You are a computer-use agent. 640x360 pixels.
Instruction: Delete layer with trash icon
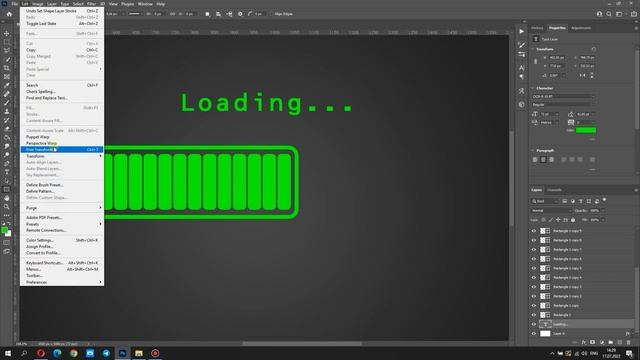pos(629,342)
